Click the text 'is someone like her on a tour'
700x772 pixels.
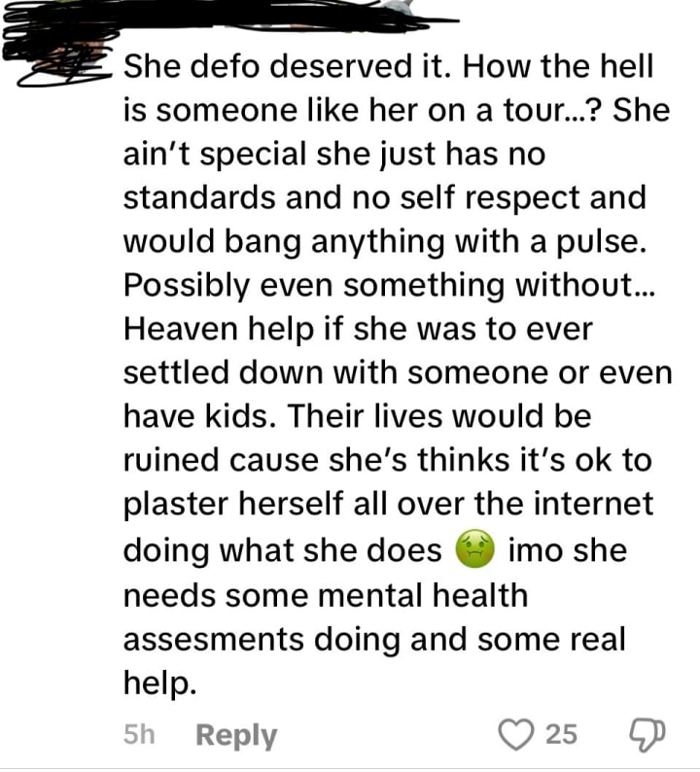[345, 110]
